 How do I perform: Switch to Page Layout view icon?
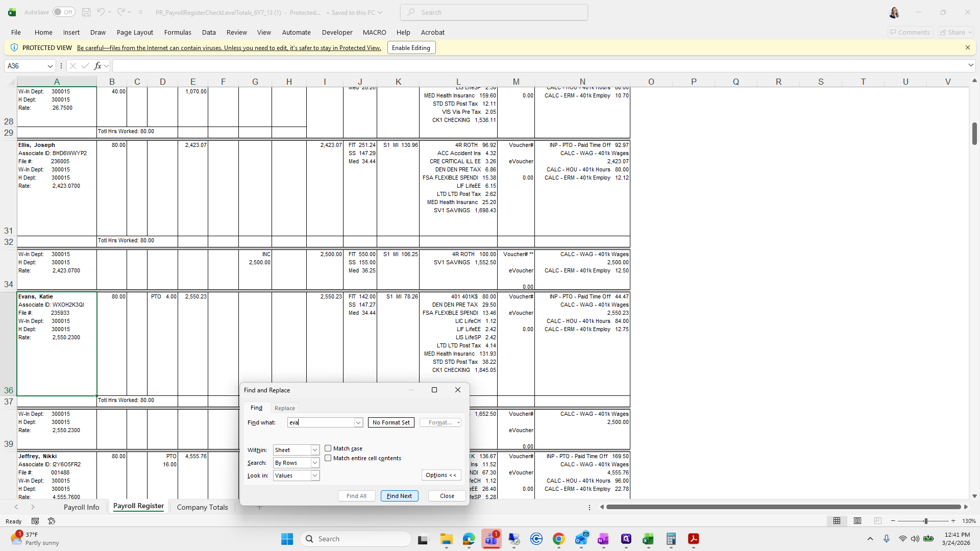[857, 521]
